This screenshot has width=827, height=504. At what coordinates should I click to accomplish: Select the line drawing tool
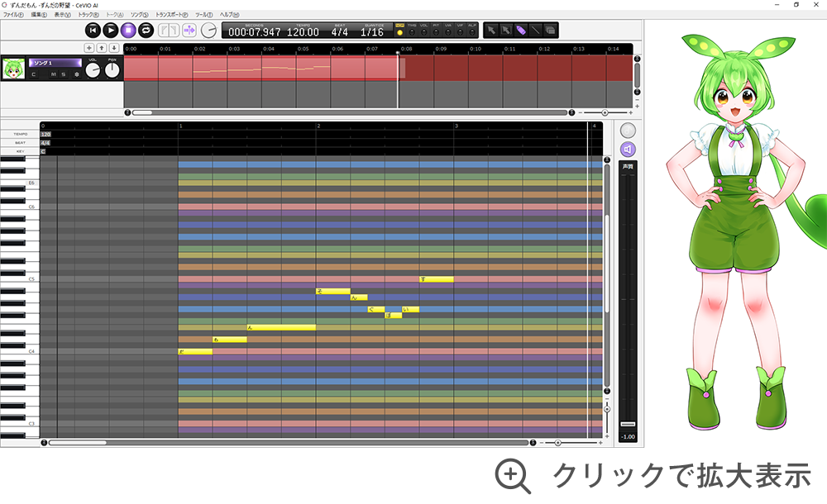pos(535,31)
